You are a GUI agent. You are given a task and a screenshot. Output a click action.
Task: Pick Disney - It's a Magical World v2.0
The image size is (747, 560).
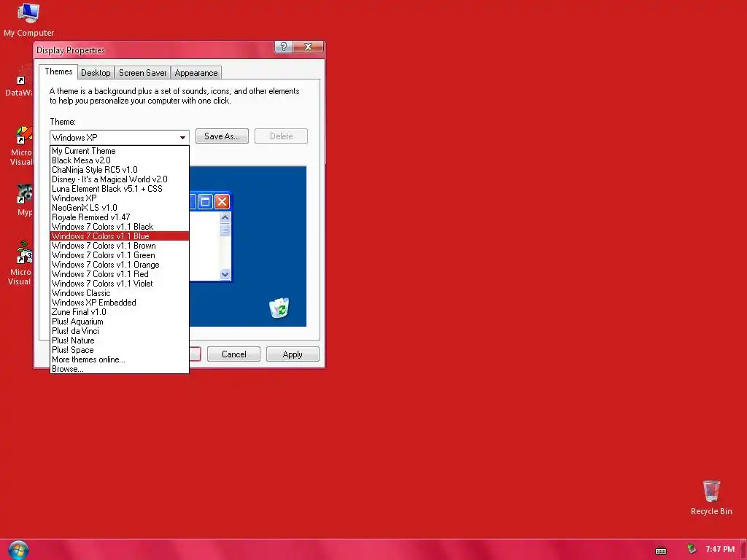(x=120, y=179)
